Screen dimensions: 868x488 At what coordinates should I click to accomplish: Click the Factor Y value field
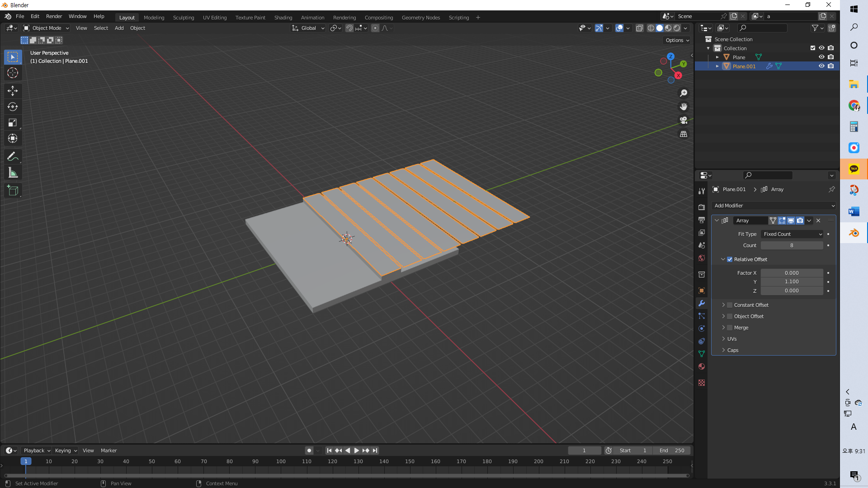point(792,282)
